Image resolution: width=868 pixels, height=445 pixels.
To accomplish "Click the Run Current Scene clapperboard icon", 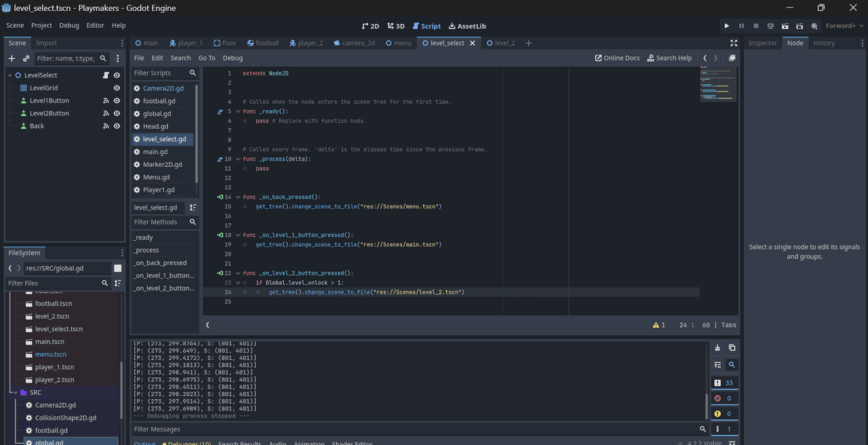I will point(785,26).
